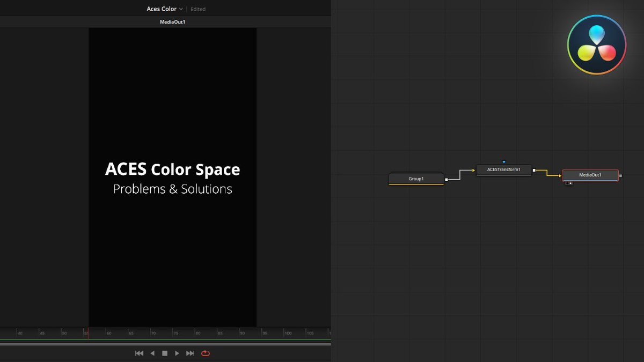Select the ACESTransform1 node
644x362 pixels.
[504, 170]
